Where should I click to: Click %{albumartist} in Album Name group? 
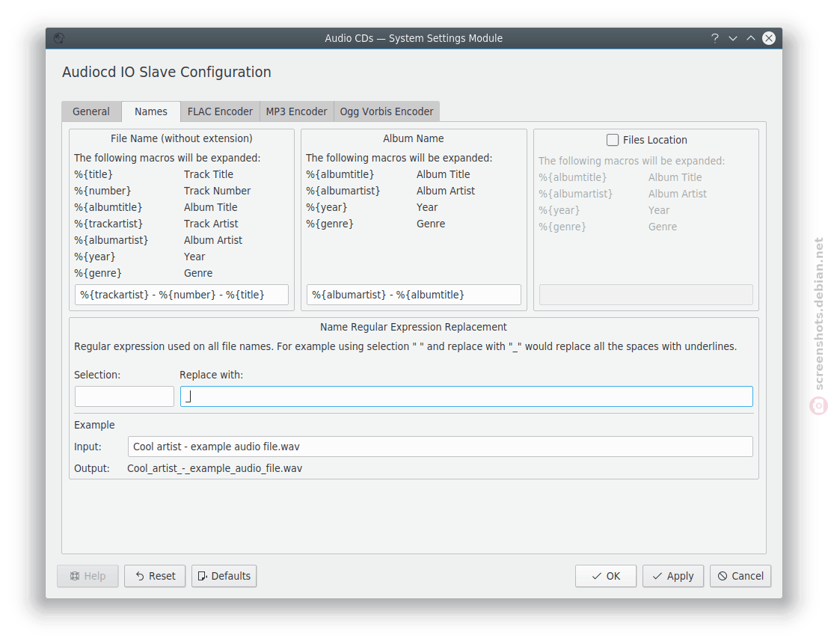pos(343,191)
